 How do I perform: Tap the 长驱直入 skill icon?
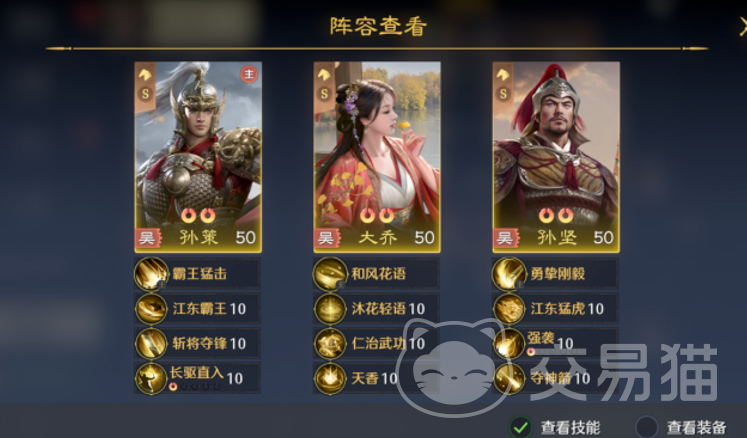point(151,378)
